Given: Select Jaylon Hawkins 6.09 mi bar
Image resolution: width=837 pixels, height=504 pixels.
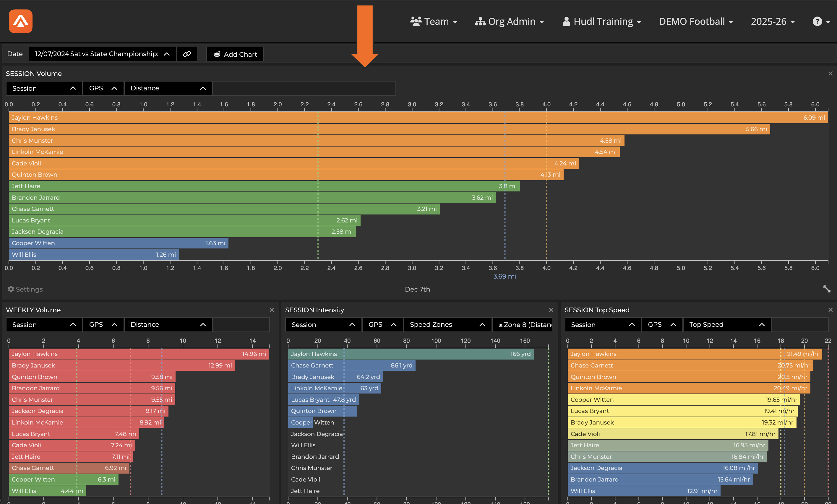Looking at the screenshot, I should (418, 118).
